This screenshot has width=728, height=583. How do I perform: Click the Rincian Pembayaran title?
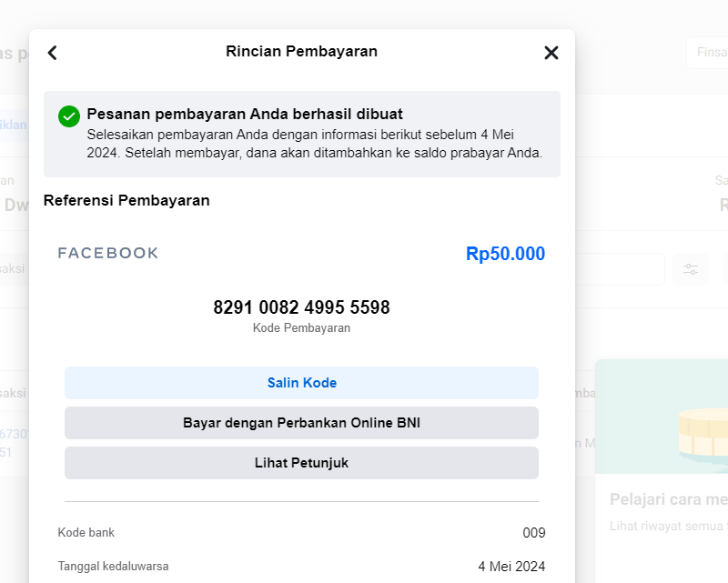tap(301, 52)
